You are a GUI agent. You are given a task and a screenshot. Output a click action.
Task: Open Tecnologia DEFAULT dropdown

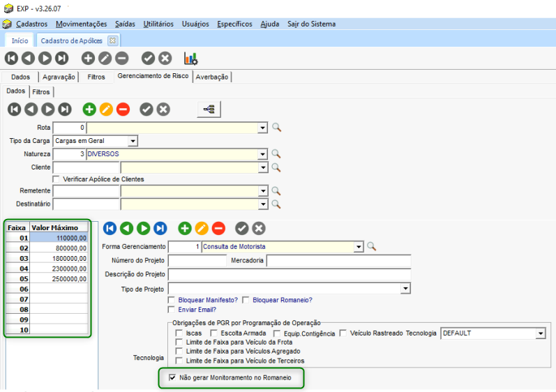click(541, 333)
